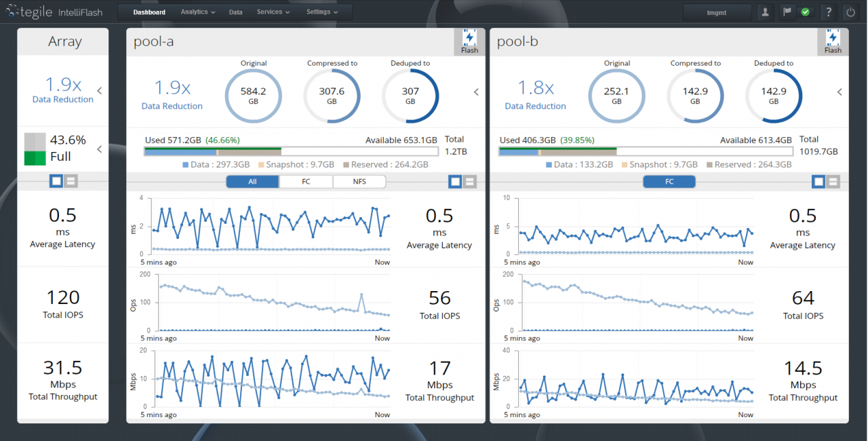Image resolution: width=868 pixels, height=441 pixels.
Task: Click the pool-a Data Reduction link
Action: [172, 107]
